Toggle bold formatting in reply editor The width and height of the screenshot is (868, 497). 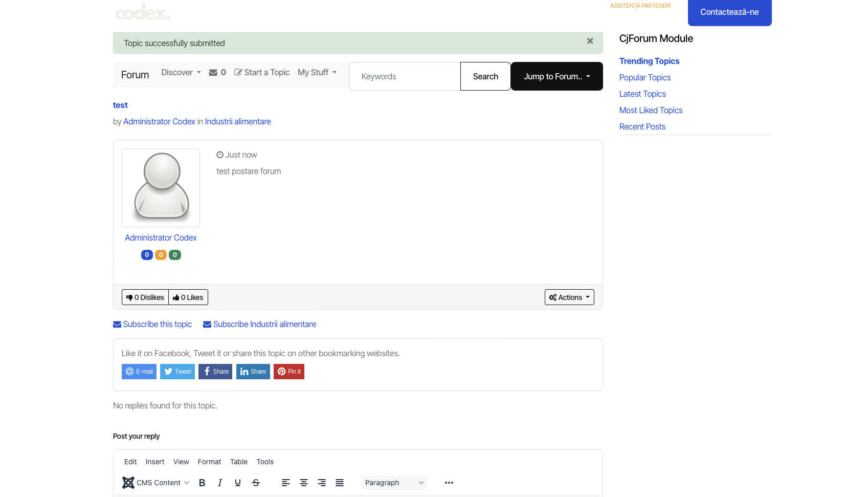(x=202, y=483)
